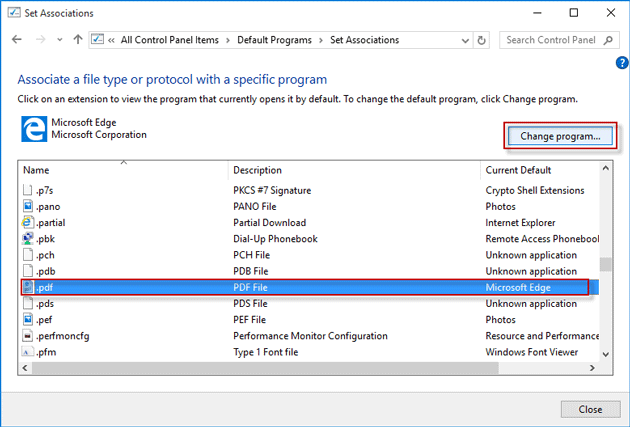Click the vertical scrollbar thumb
Screen dimensions: 630x427
click(605, 264)
